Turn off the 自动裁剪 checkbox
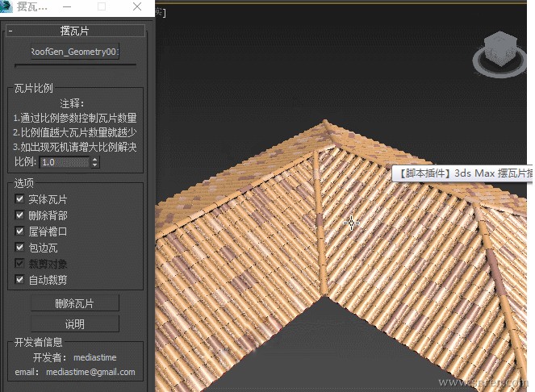535x392 pixels. pos(19,280)
